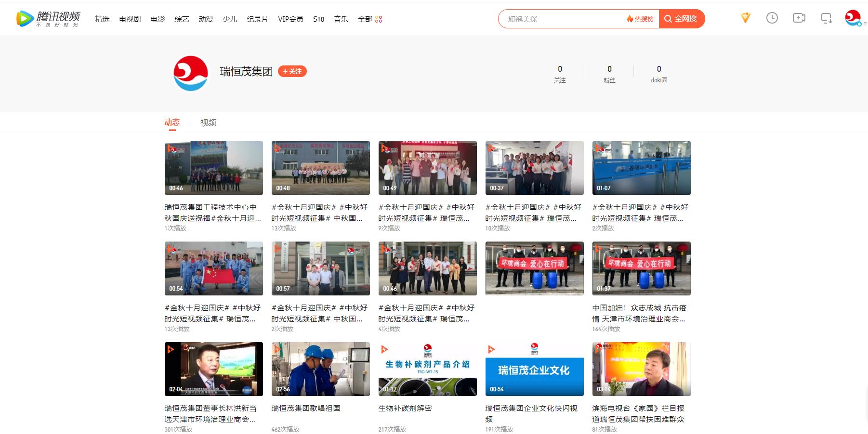The image size is (868, 434).
Task: Open the VIP会员 navigation item
Action: coord(290,19)
